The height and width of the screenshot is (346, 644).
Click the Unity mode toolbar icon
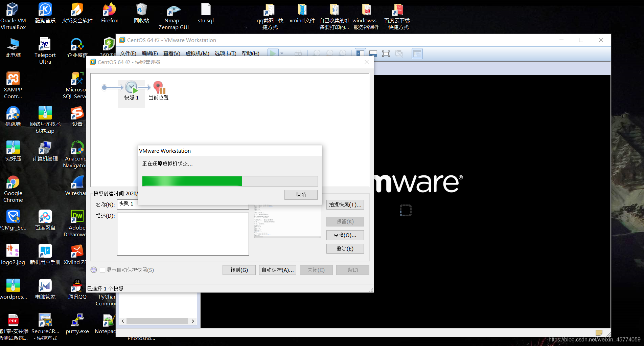[399, 53]
